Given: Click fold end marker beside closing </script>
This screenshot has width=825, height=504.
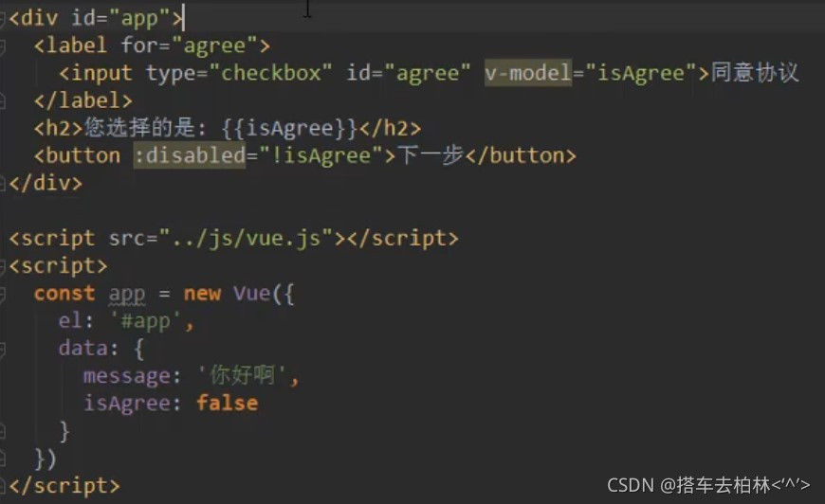Looking at the screenshot, I should click(x=2, y=486).
